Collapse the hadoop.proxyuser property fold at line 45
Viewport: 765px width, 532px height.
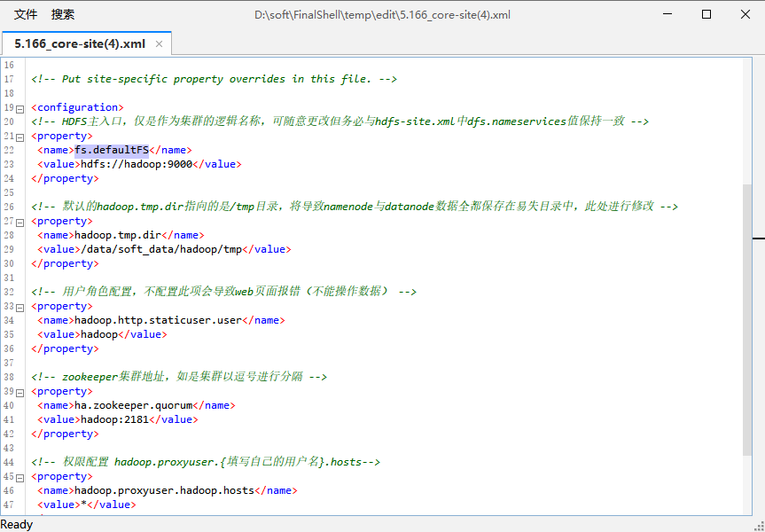(x=19, y=475)
